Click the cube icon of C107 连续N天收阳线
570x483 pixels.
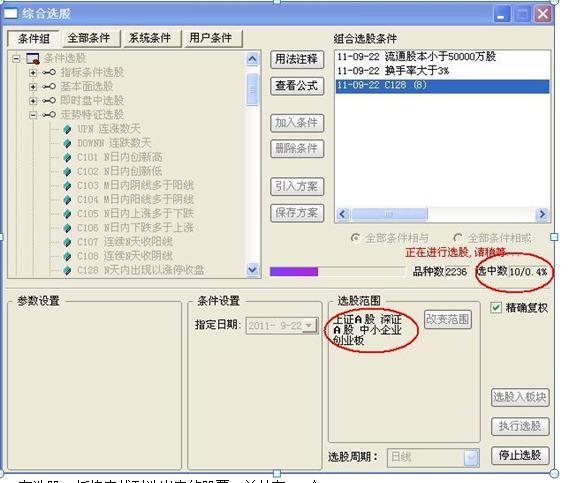[67, 242]
